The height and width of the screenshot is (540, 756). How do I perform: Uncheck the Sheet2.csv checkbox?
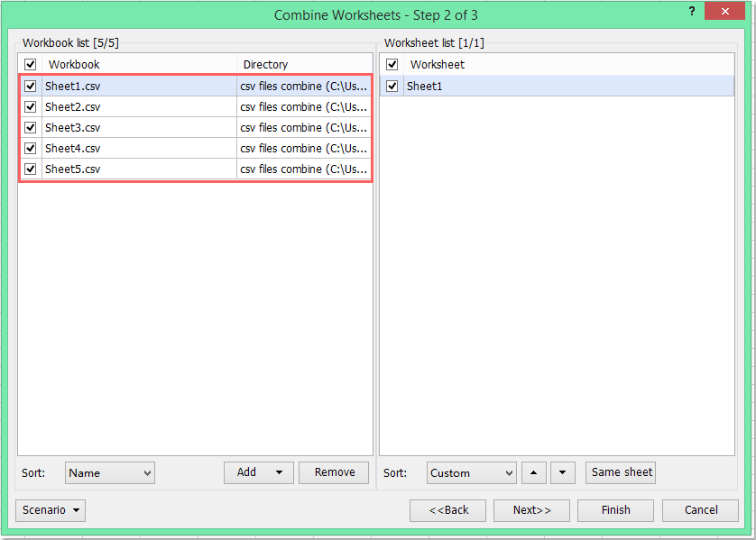coord(31,106)
